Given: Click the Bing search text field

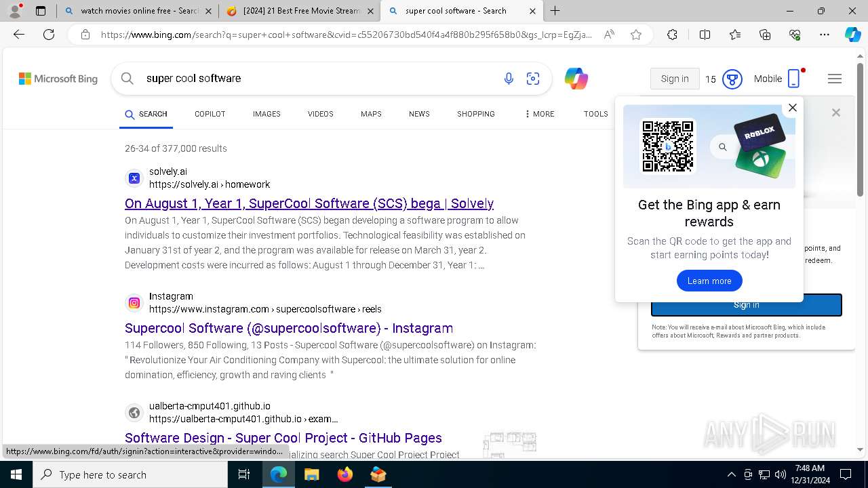Looking at the screenshot, I should click(319, 79).
